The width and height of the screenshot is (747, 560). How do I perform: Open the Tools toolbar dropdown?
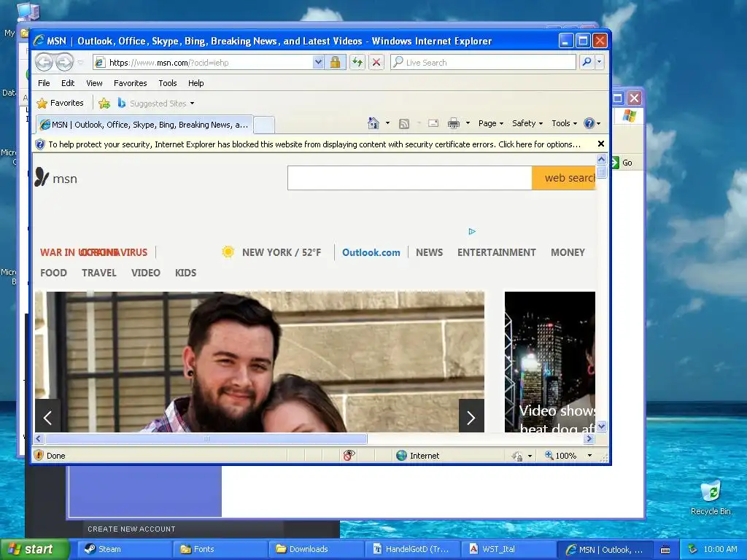coord(564,123)
